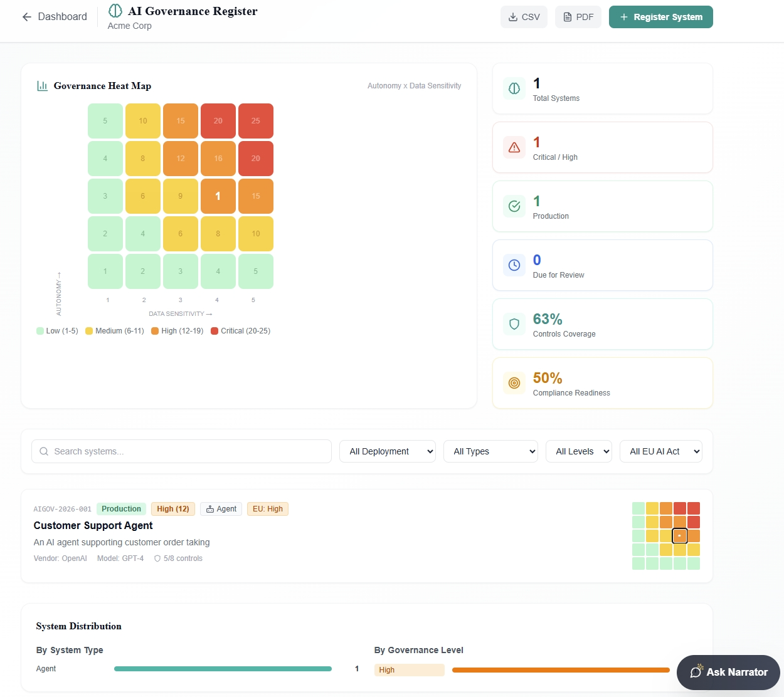Click the Compliance Readiness target icon

(x=514, y=383)
